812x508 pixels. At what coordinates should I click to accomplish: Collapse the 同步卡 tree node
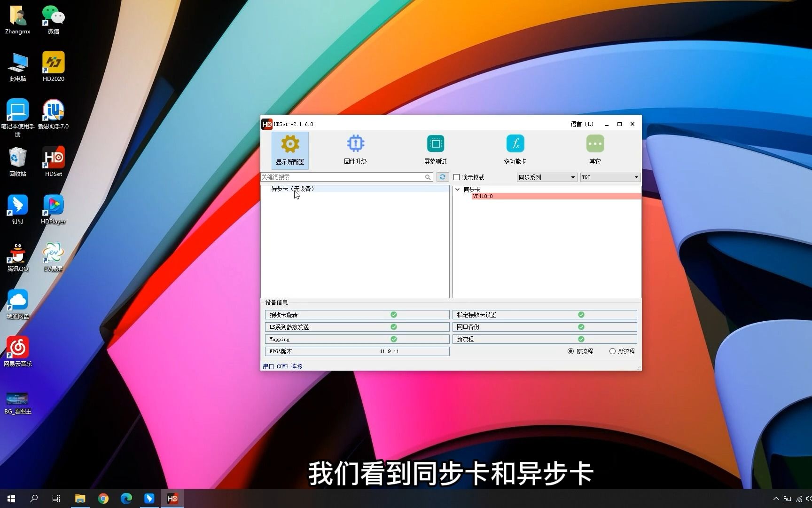(457, 189)
